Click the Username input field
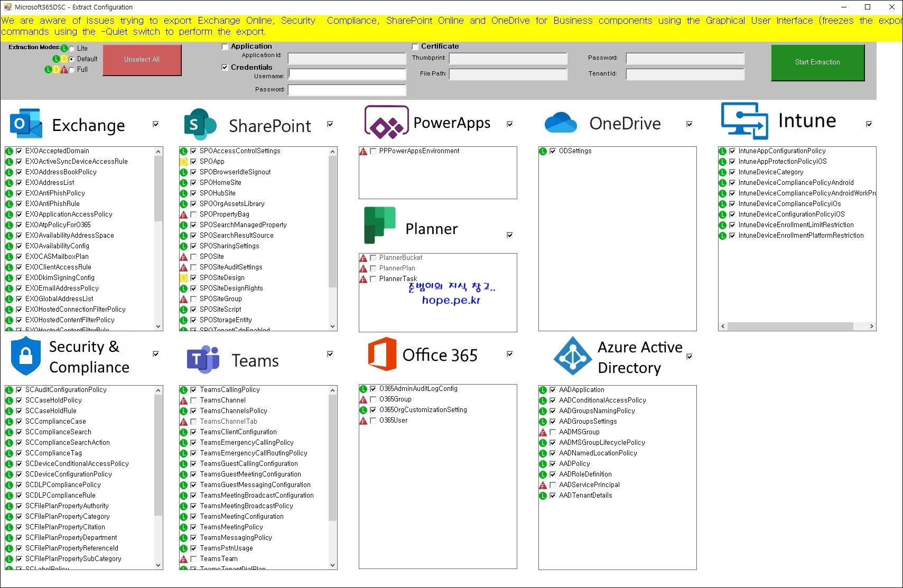Image resolution: width=903 pixels, height=588 pixels. pos(347,74)
